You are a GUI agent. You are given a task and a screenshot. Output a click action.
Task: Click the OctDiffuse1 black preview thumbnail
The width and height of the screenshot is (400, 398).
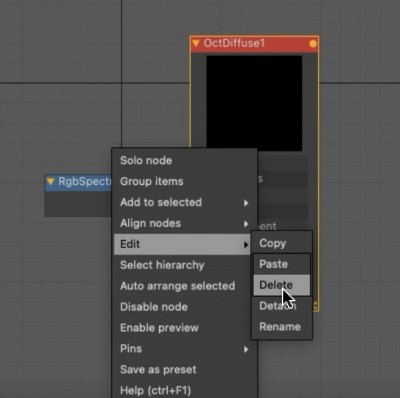point(254,103)
